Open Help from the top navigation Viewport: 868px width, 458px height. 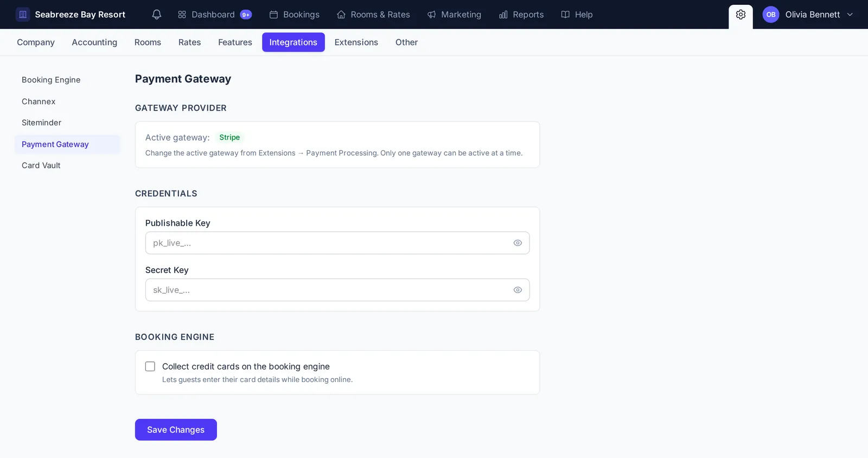coord(577,15)
